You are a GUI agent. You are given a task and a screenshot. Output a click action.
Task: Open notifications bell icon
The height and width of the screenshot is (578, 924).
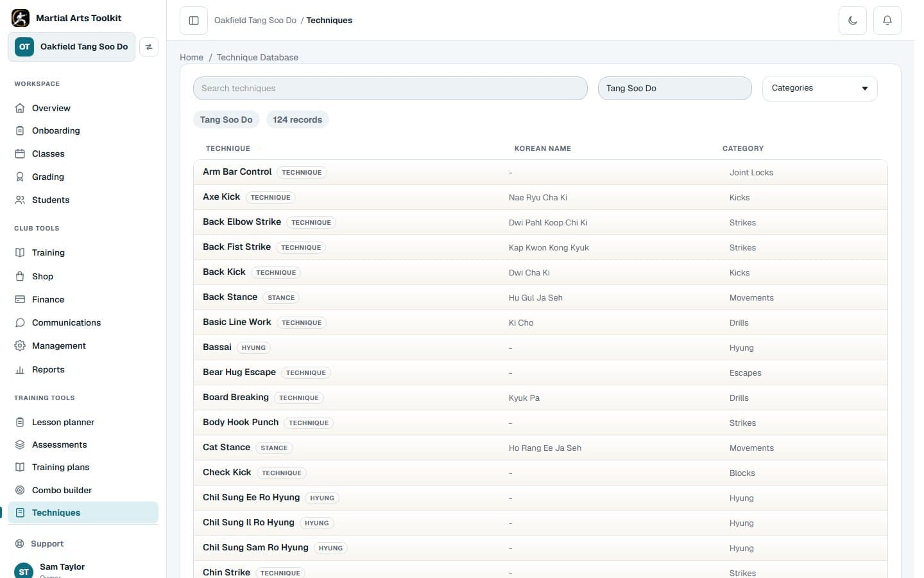tap(887, 21)
